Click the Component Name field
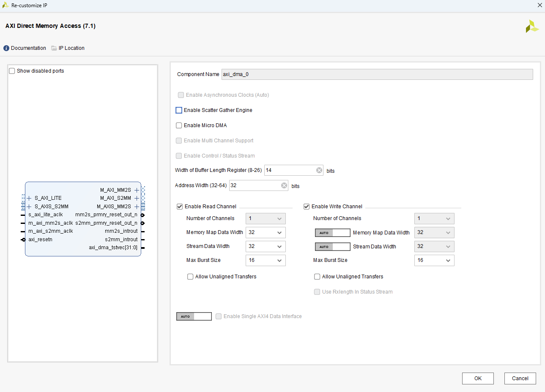Viewport: 545px width, 392px height. tap(377, 74)
